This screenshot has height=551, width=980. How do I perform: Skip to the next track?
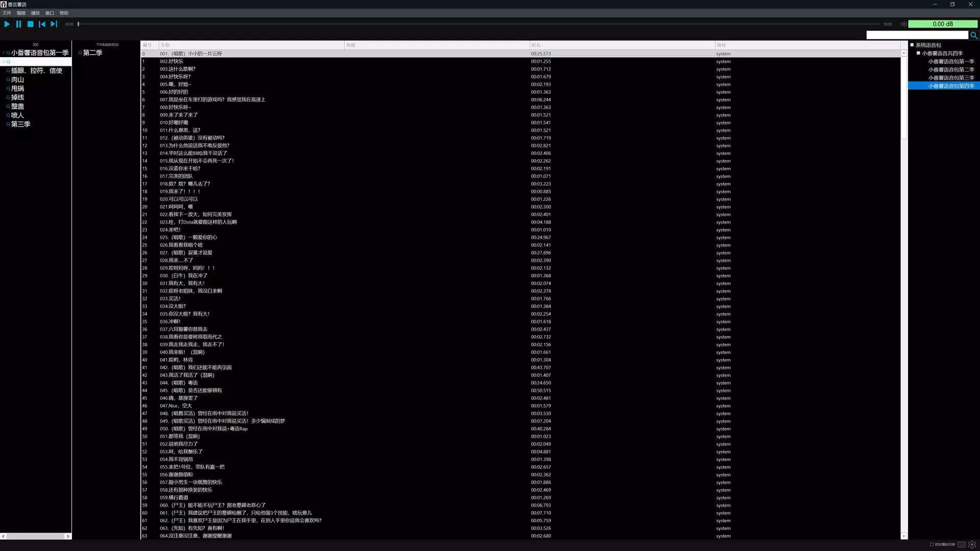(54, 24)
